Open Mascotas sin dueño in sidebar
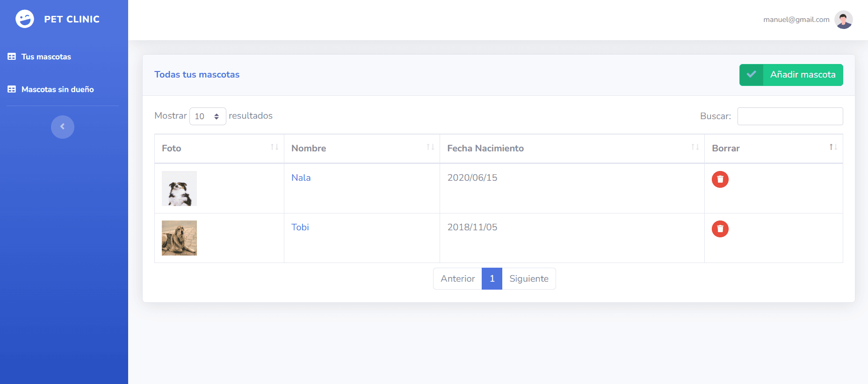This screenshot has width=868, height=384. (x=58, y=89)
